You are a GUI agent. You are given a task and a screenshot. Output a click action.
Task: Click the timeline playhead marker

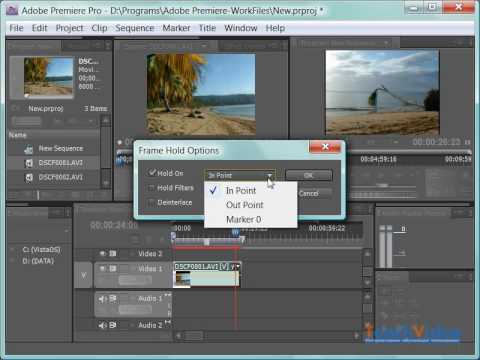(235, 232)
